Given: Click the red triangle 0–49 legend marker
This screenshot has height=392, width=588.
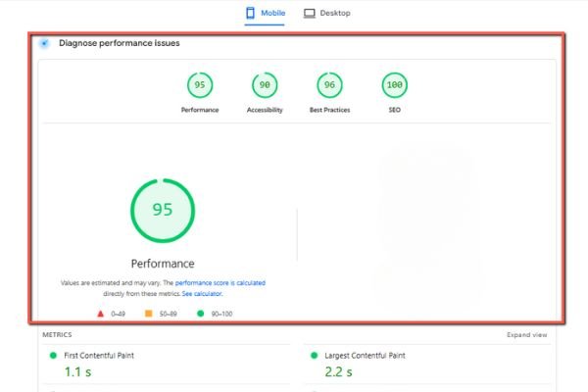Looking at the screenshot, I should click(100, 314).
